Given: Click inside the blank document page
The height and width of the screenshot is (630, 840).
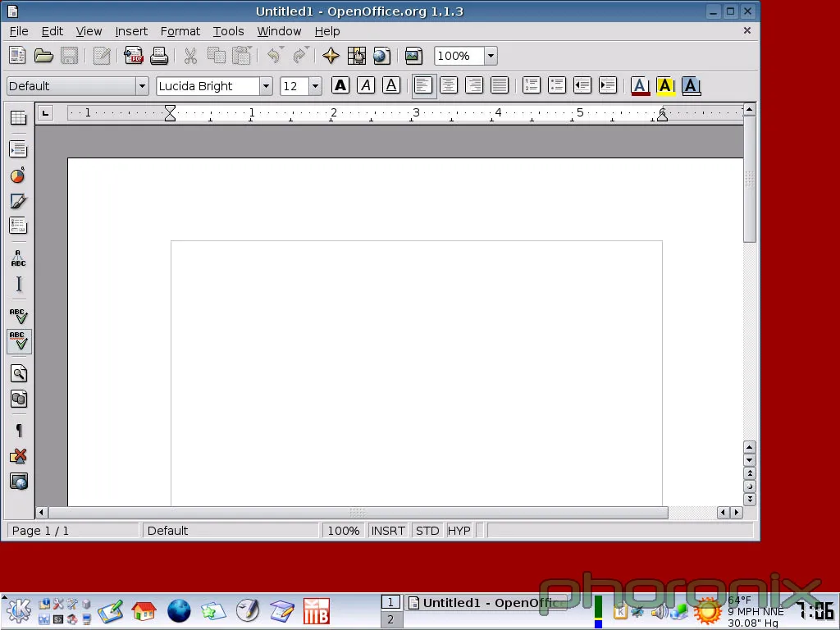Looking at the screenshot, I should pos(416,373).
